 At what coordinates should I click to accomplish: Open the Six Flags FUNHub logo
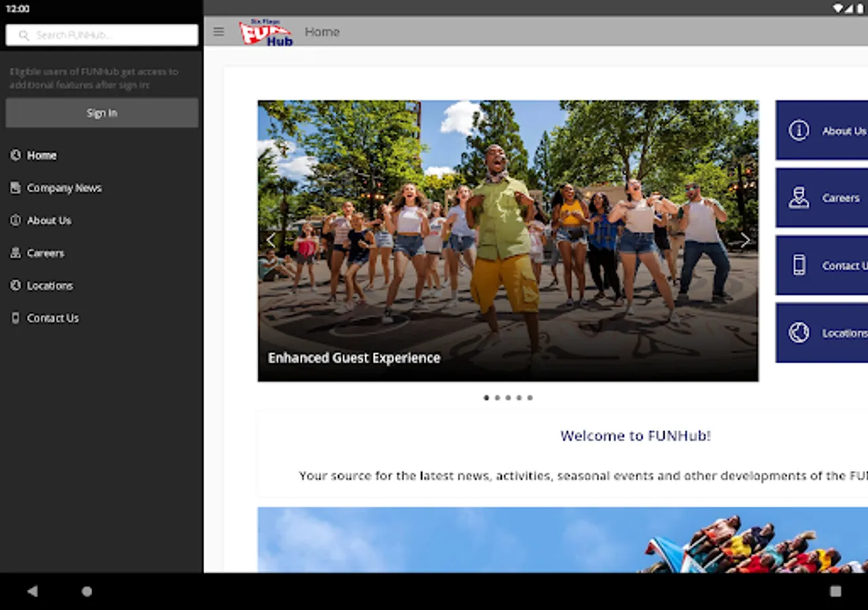[x=266, y=32]
